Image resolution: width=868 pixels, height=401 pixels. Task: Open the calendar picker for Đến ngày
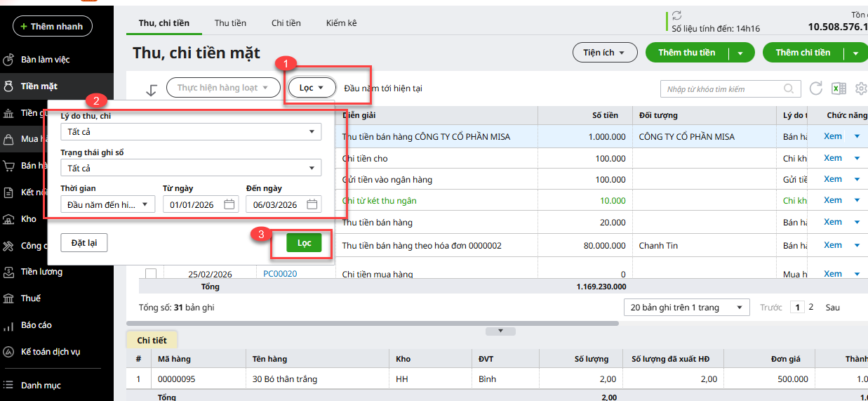click(x=312, y=204)
